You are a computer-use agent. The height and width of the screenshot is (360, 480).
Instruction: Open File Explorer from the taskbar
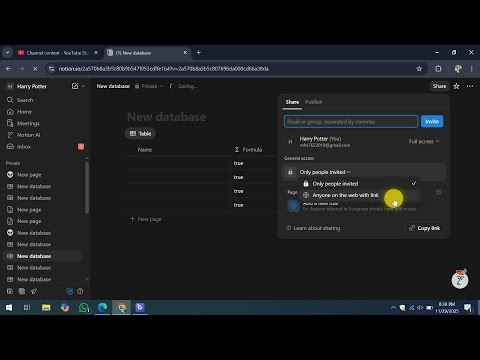click(46, 308)
